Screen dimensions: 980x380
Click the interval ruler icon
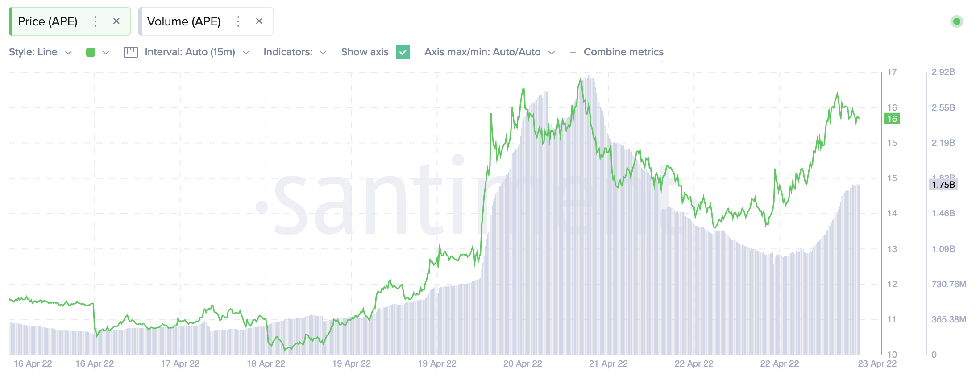click(x=130, y=52)
